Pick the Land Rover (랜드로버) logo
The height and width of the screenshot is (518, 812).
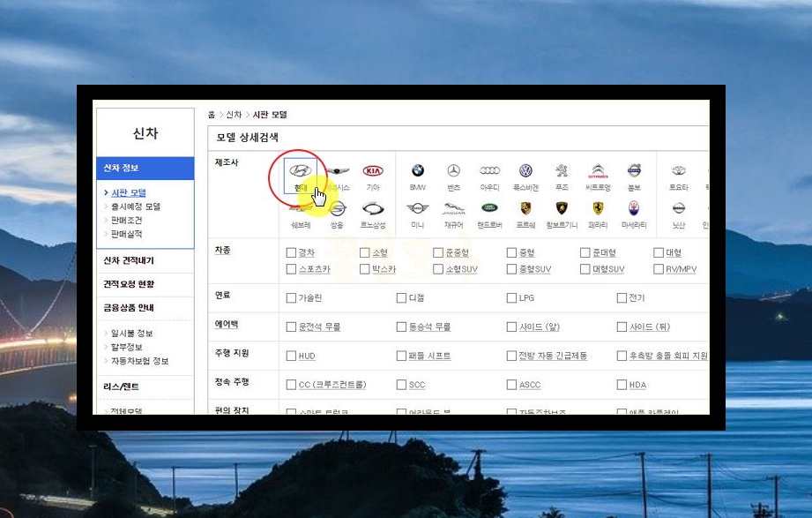[x=489, y=208]
